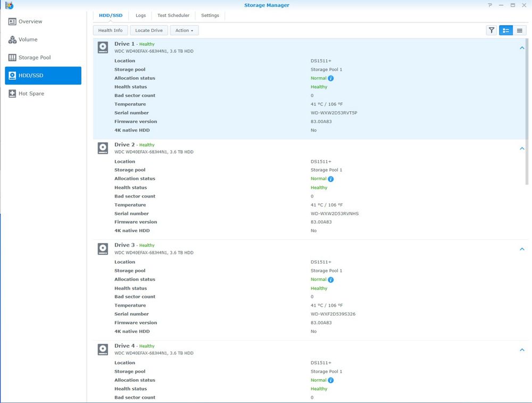Show Drive 1 allocation status info icon
This screenshot has width=532, height=403.
click(x=331, y=78)
